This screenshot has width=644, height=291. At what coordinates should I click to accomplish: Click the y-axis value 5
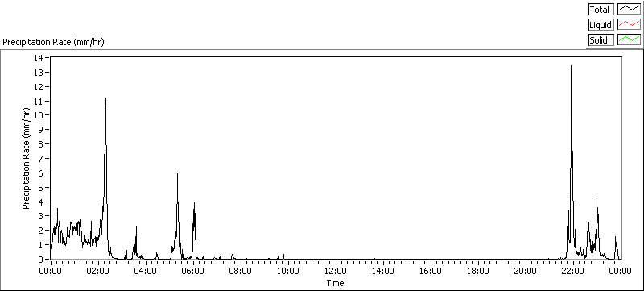pyautogui.click(x=42, y=188)
